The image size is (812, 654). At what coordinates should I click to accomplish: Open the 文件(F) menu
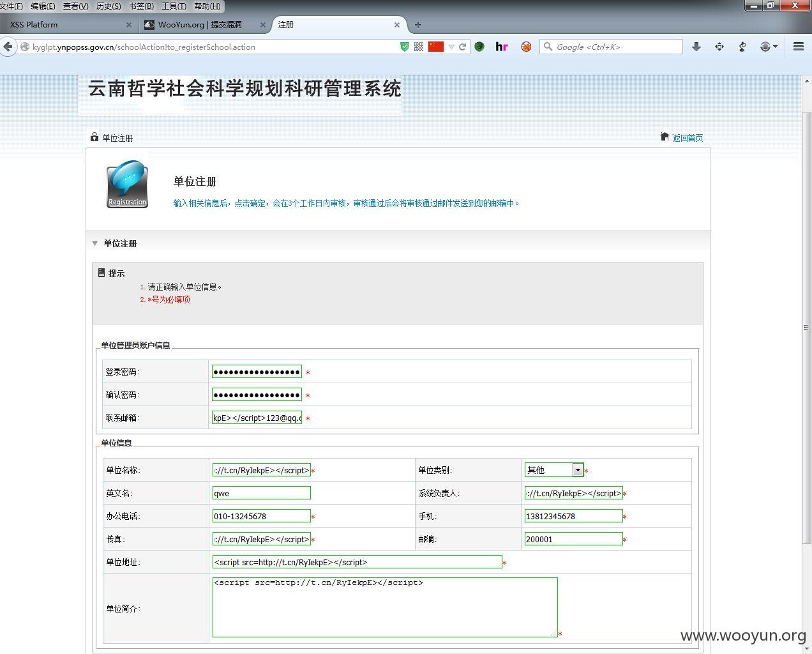click(11, 6)
